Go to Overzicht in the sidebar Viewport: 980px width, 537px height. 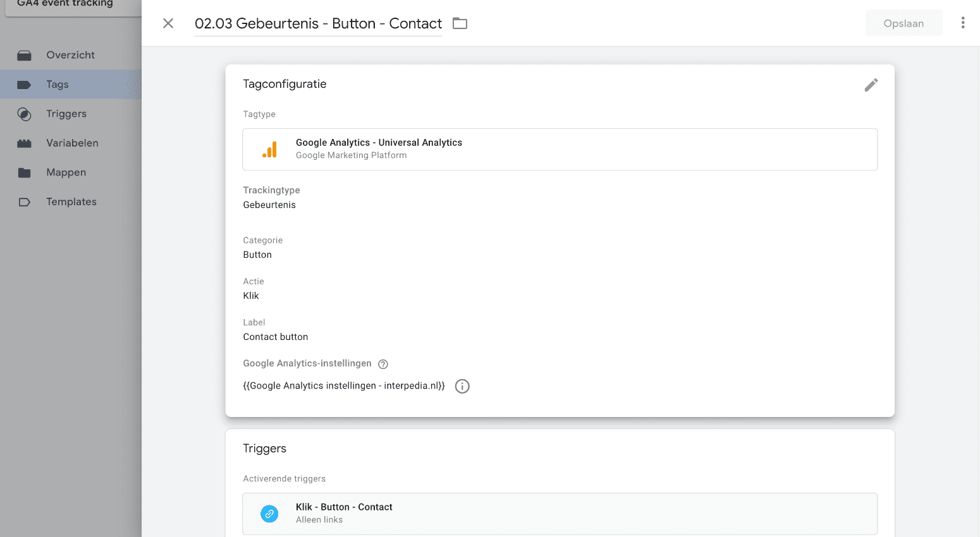click(70, 55)
